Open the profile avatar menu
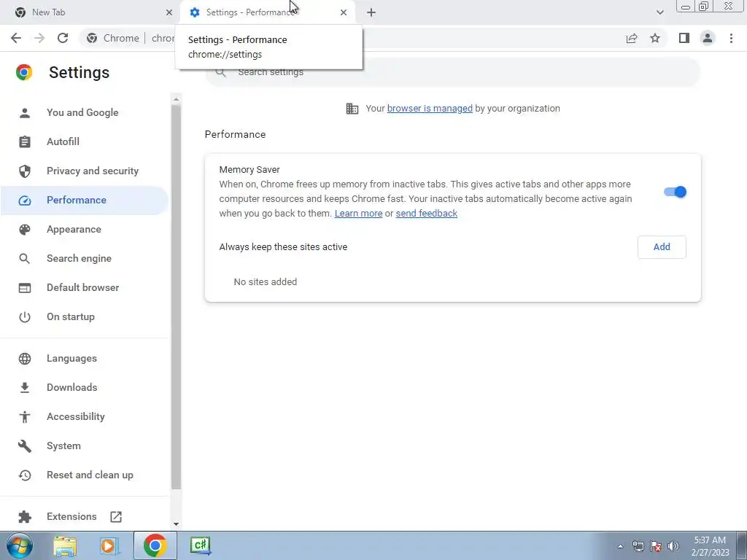The image size is (747, 560). 708,38
